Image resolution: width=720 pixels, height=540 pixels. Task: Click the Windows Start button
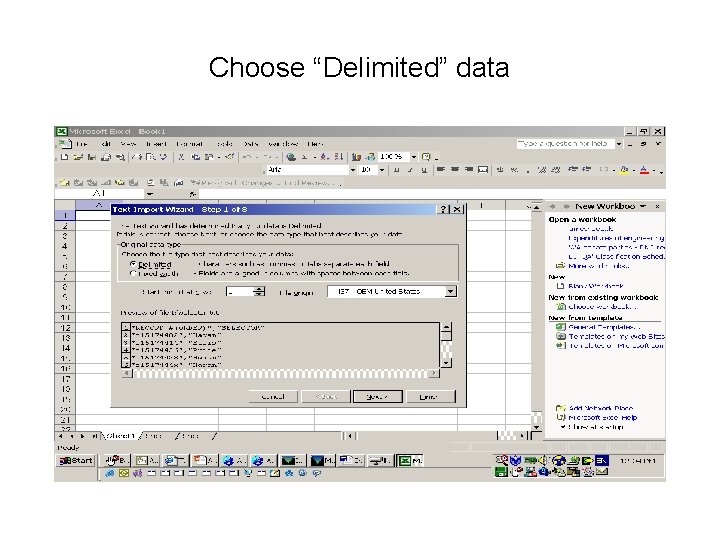[76, 461]
